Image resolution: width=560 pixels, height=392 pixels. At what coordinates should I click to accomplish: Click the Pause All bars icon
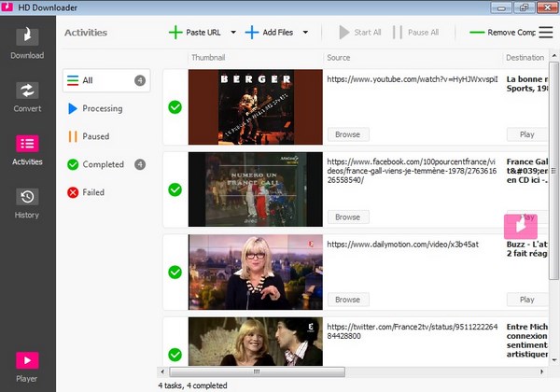398,32
